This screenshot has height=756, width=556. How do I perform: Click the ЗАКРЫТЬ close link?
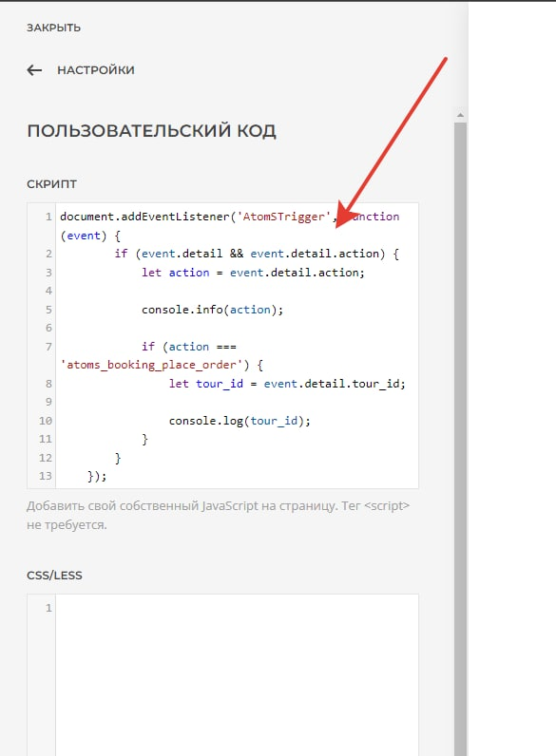[x=53, y=28]
